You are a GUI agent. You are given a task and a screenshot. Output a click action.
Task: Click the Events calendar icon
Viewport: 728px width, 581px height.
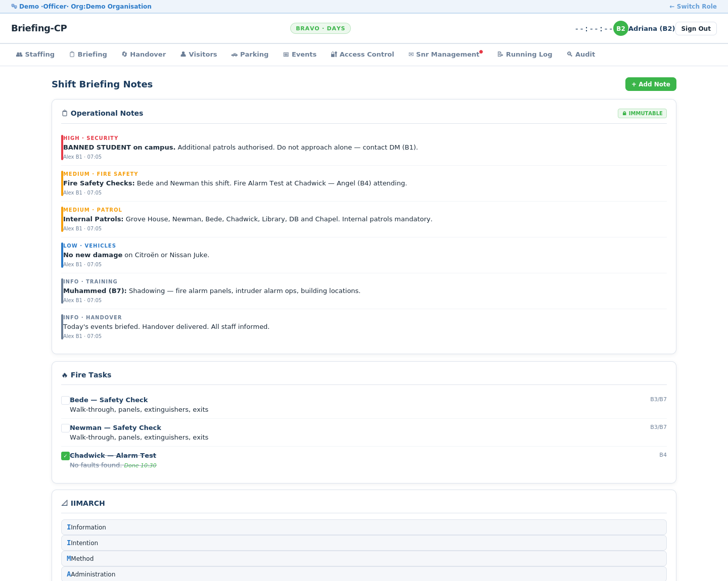pos(286,55)
